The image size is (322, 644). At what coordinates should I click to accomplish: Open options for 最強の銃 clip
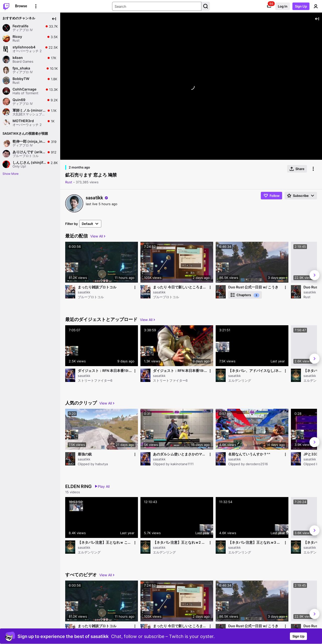135,454
